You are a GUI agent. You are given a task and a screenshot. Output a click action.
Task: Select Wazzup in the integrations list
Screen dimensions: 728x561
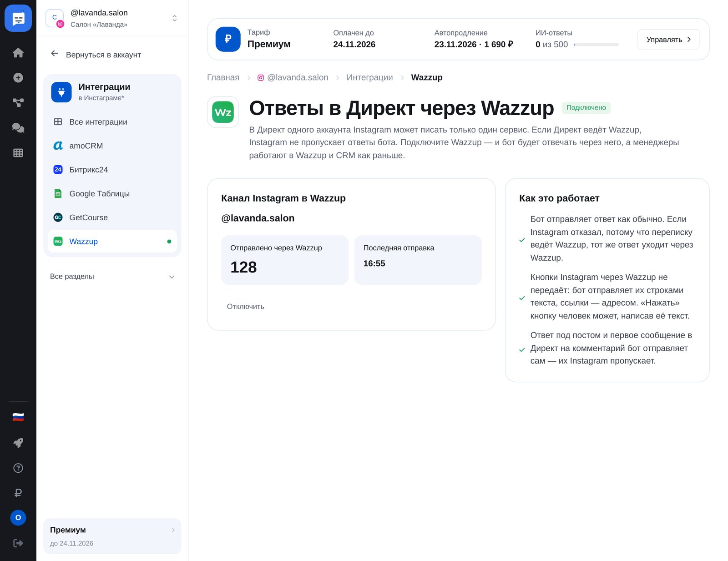click(x=112, y=241)
